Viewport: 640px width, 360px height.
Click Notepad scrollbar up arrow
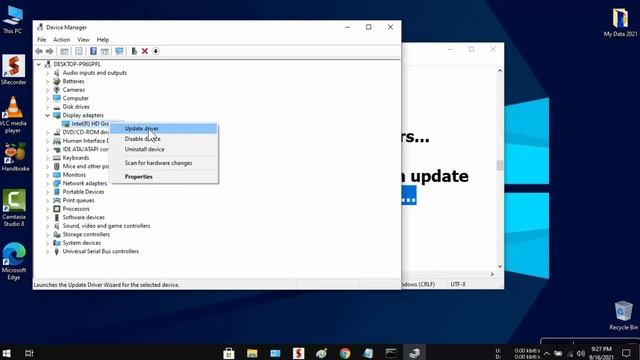500,71
